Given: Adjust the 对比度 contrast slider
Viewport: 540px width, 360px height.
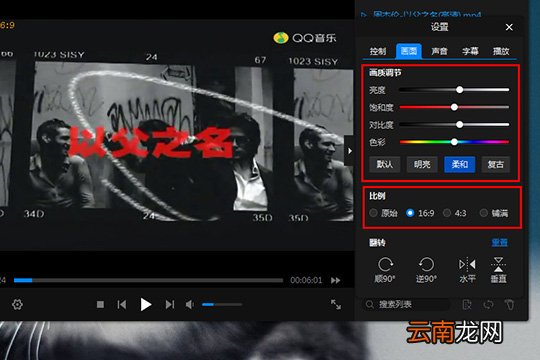Looking at the screenshot, I should tap(454, 125).
